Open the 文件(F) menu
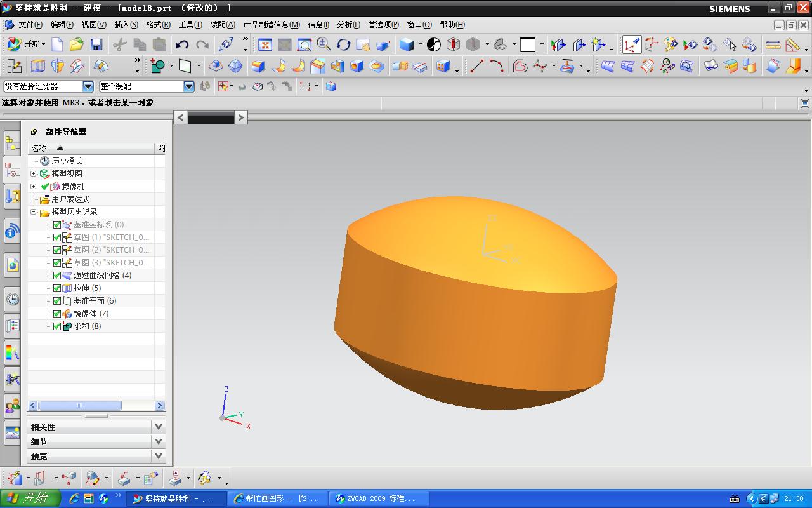This screenshot has height=508, width=812. click(x=30, y=25)
